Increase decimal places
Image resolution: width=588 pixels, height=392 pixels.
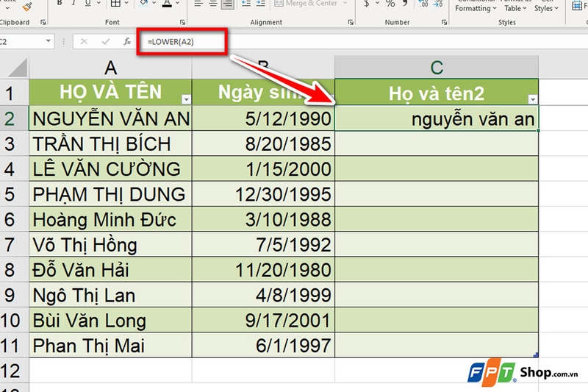424,4
